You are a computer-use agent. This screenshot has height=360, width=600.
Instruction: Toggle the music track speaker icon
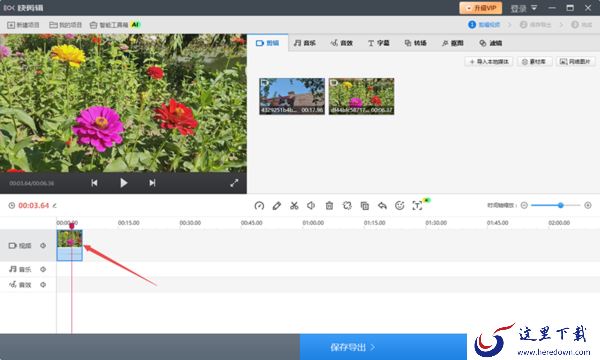[43, 269]
